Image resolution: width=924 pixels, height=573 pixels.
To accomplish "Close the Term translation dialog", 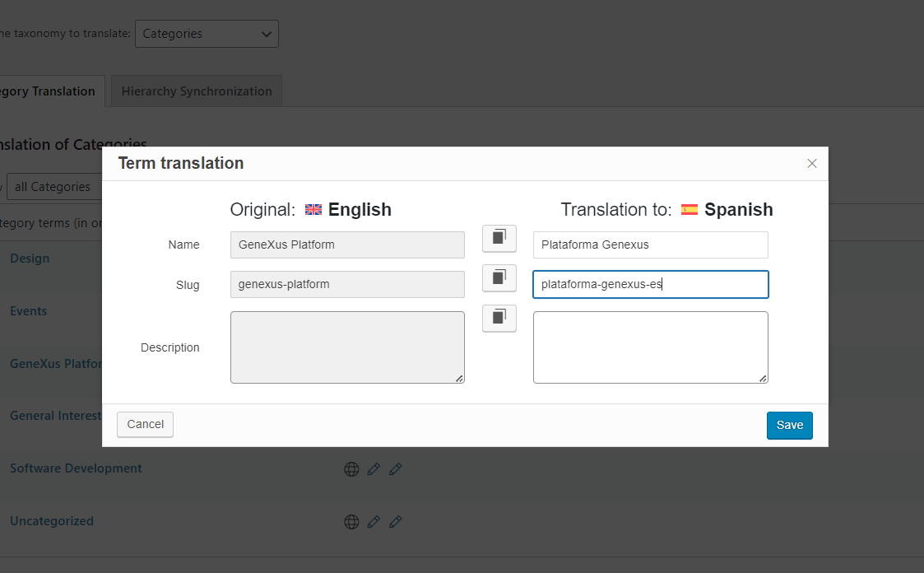I will 811,163.
